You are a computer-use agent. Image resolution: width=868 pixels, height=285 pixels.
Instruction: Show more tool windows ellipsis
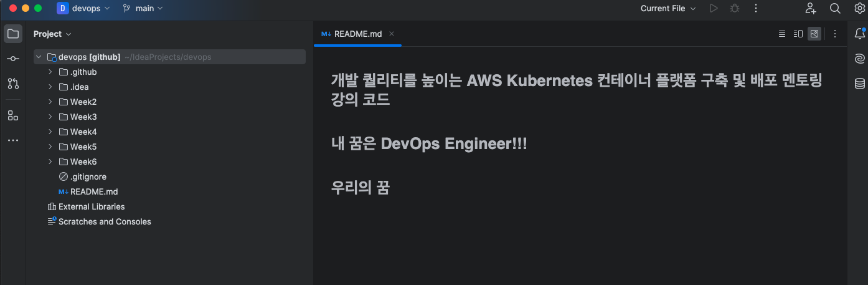click(x=13, y=140)
